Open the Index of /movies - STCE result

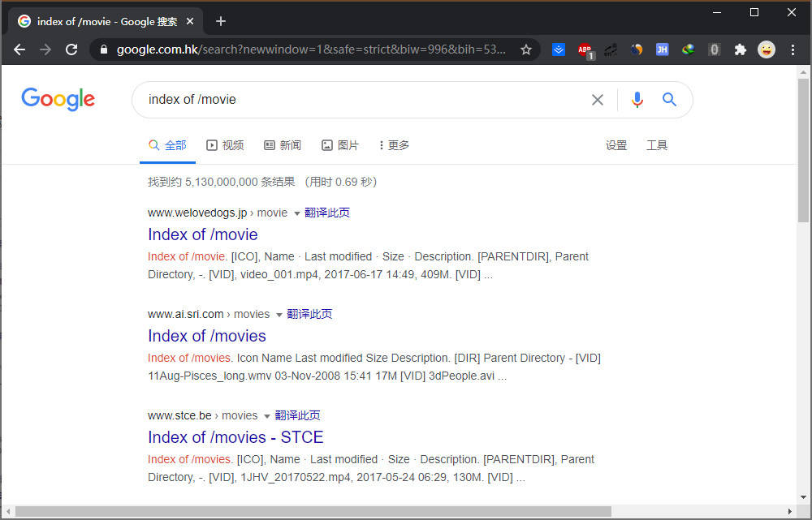(x=235, y=437)
